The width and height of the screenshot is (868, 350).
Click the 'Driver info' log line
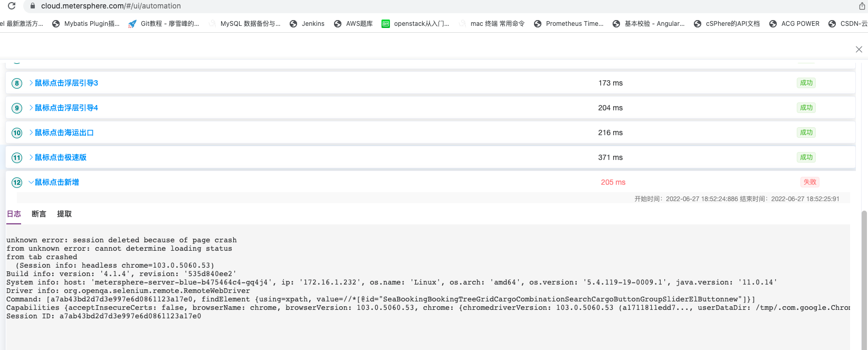[x=128, y=291]
